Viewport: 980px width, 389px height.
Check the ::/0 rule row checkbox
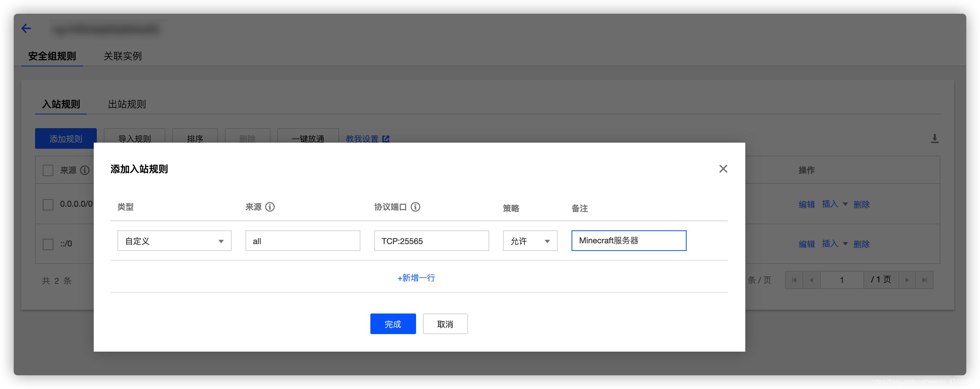pos(48,244)
